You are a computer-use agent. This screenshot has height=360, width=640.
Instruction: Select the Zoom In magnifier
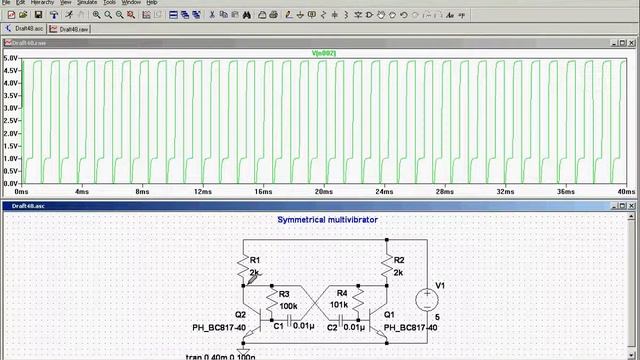pyautogui.click(x=96, y=15)
